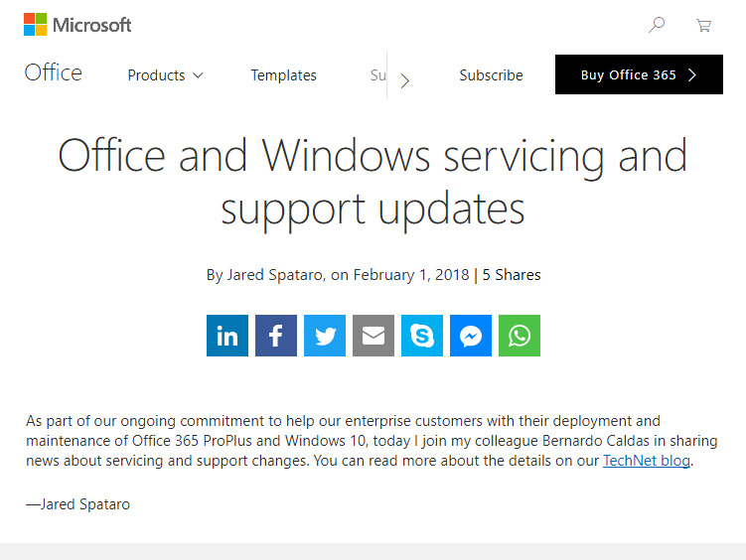Share the article by email
Image resolution: width=746 pixels, height=560 pixels.
[373, 336]
